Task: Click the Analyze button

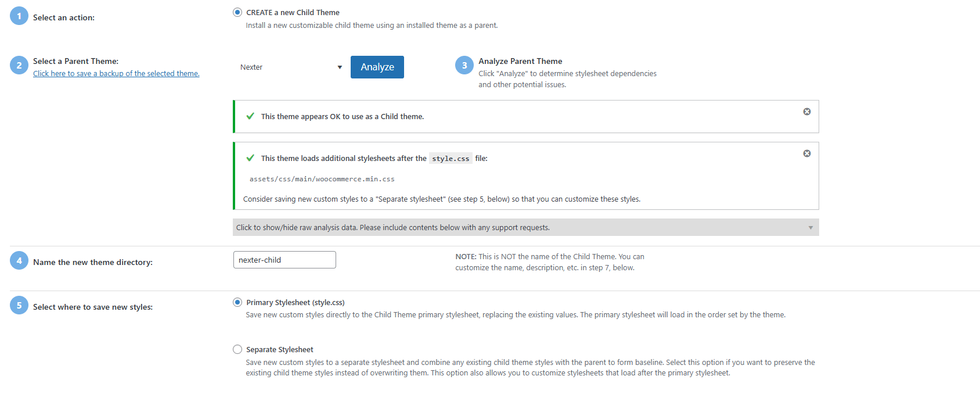Action: point(377,67)
